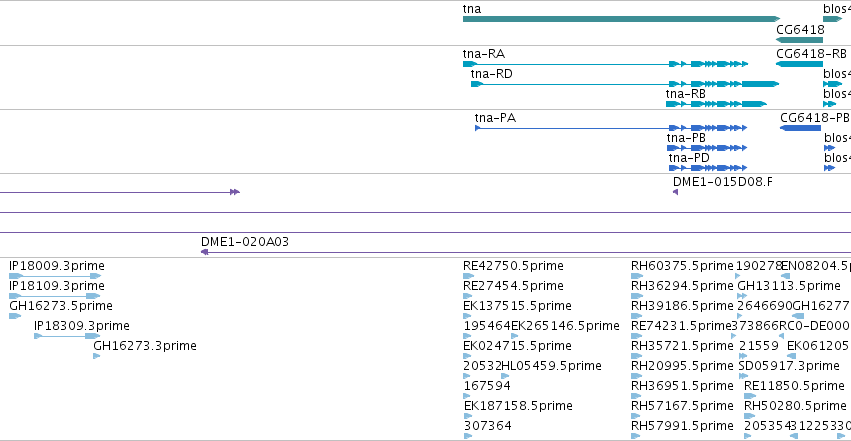Select the tna-PB protein glyph

point(707,148)
